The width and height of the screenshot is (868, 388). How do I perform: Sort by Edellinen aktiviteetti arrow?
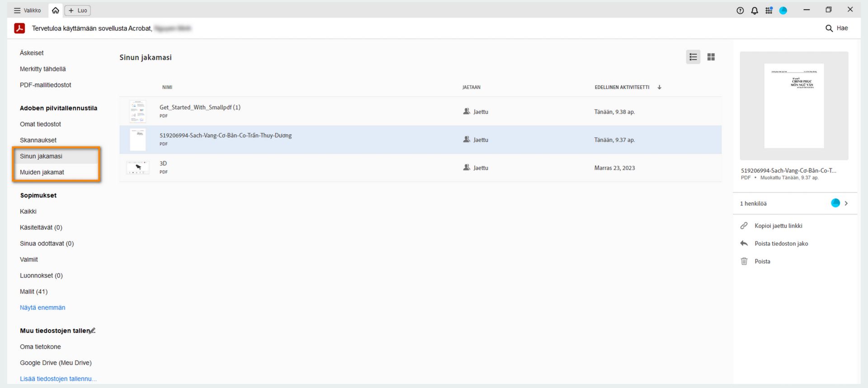pyautogui.click(x=660, y=87)
